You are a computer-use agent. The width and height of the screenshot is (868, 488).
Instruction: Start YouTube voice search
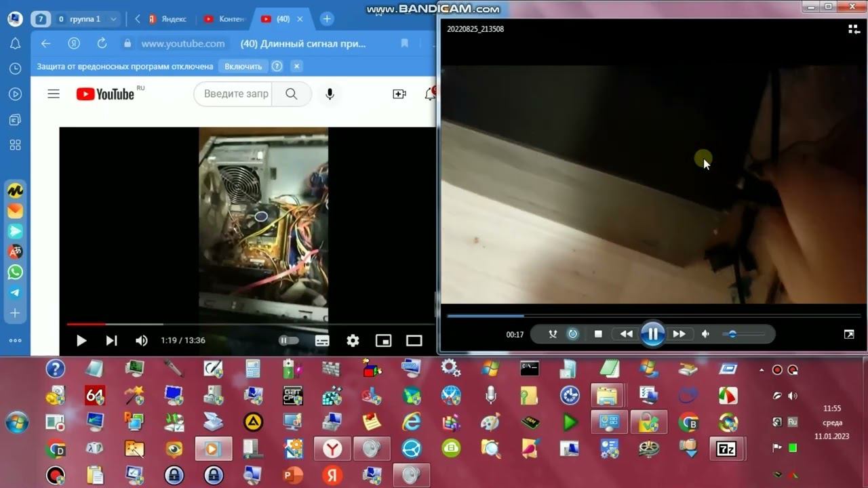[x=330, y=94]
